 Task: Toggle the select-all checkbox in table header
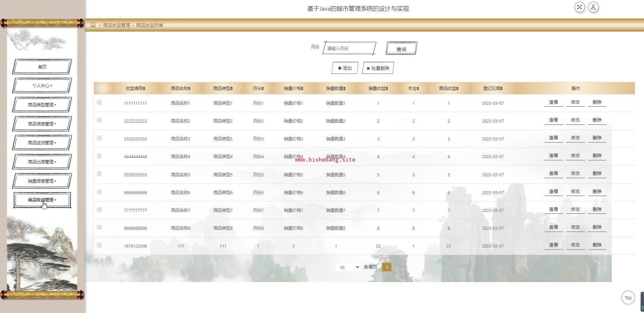click(x=99, y=88)
